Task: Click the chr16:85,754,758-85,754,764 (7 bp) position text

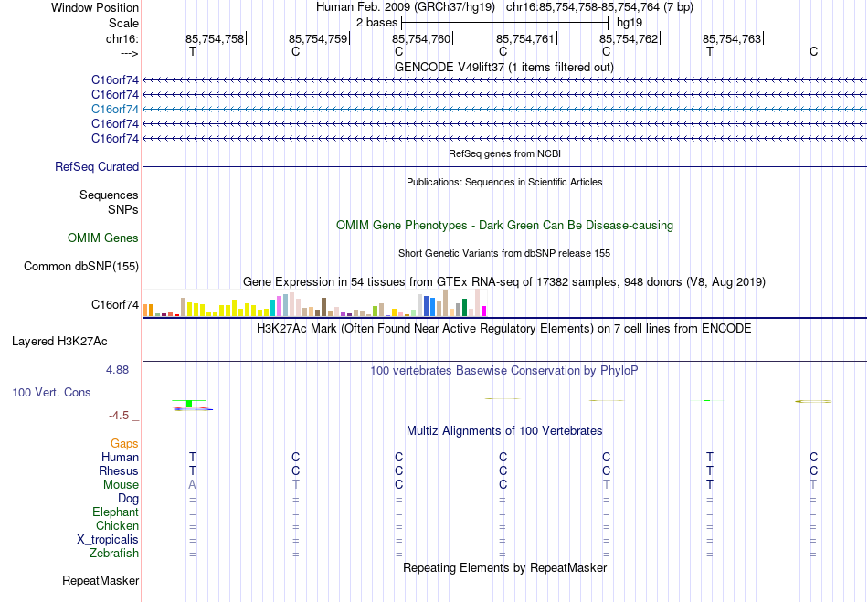Action: tap(599, 7)
